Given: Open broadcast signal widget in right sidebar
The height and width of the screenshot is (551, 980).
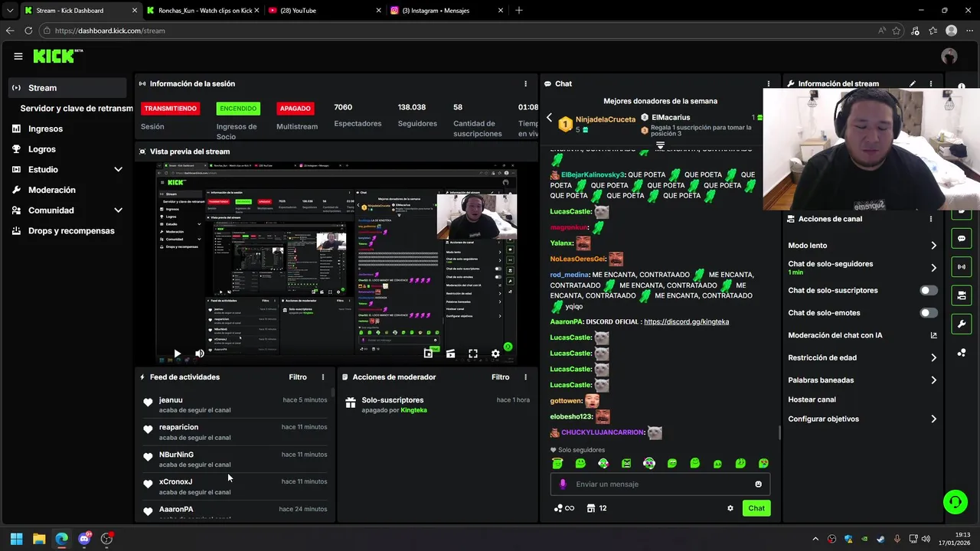Looking at the screenshot, I should pyautogui.click(x=962, y=267).
